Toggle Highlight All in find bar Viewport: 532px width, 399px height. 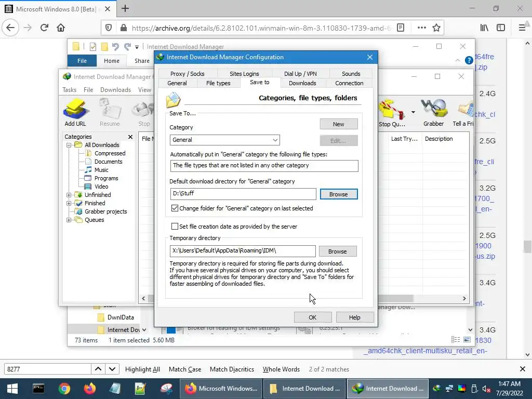142,369
